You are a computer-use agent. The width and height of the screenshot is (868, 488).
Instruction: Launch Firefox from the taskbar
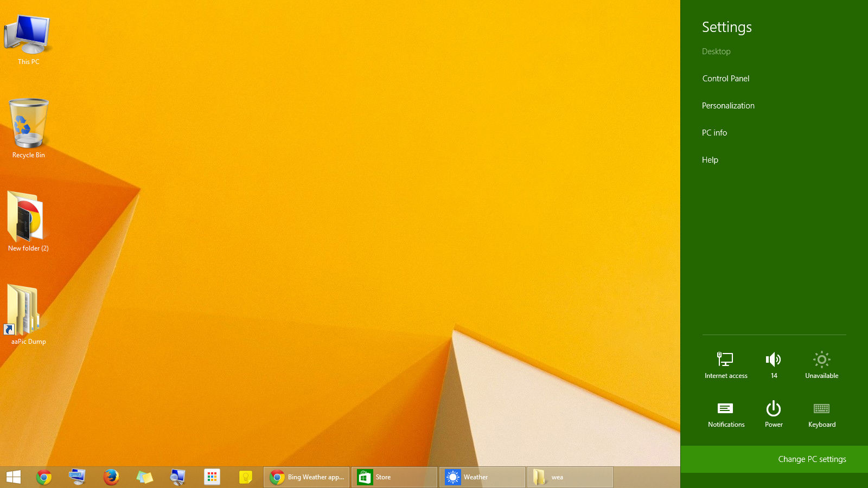(111, 477)
